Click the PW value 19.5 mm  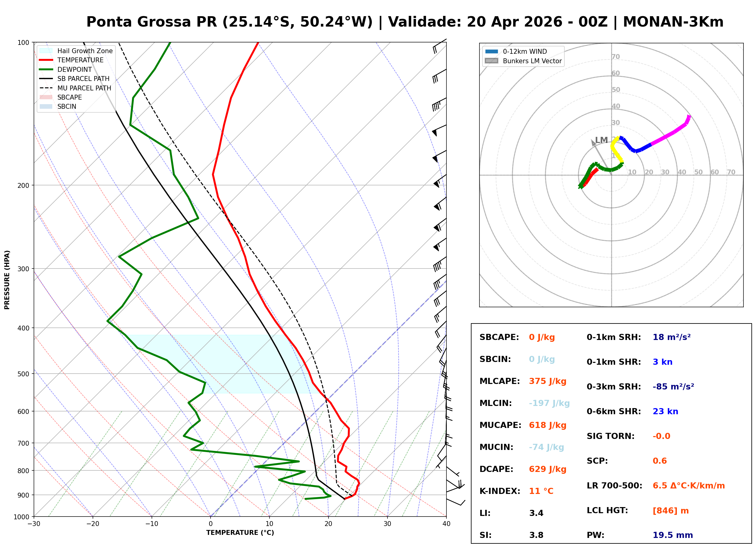click(x=673, y=535)
